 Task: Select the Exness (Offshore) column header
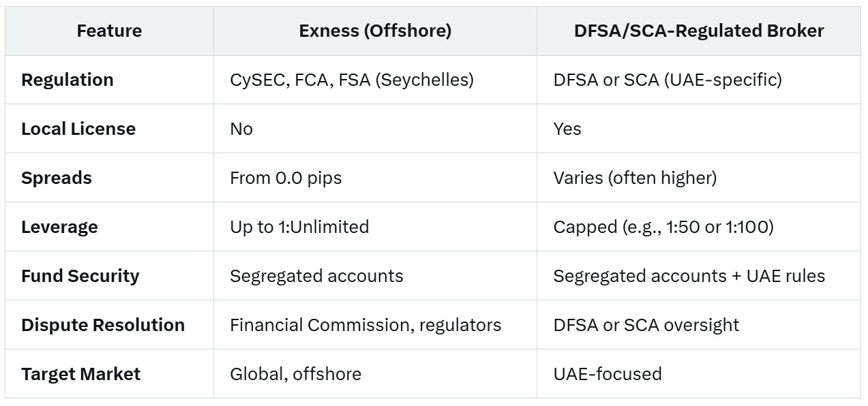click(x=375, y=31)
